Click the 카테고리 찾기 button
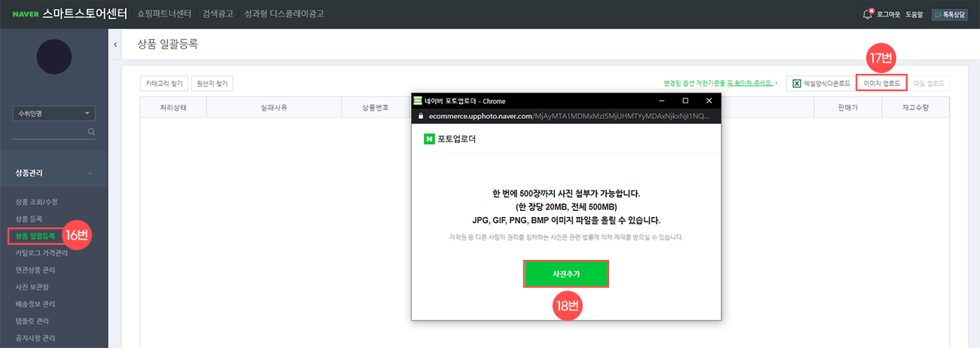The width and height of the screenshot is (980, 348). pyautogui.click(x=164, y=84)
